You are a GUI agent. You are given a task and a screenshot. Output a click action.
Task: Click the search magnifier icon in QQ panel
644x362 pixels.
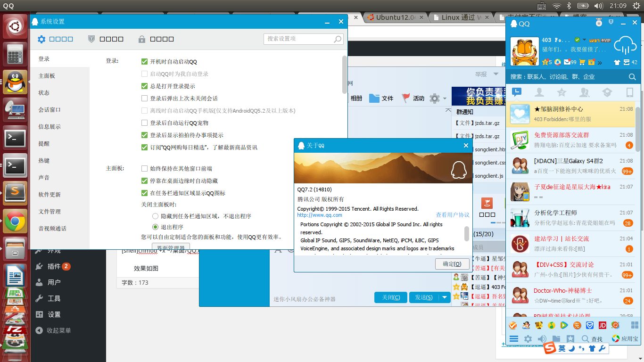(632, 77)
